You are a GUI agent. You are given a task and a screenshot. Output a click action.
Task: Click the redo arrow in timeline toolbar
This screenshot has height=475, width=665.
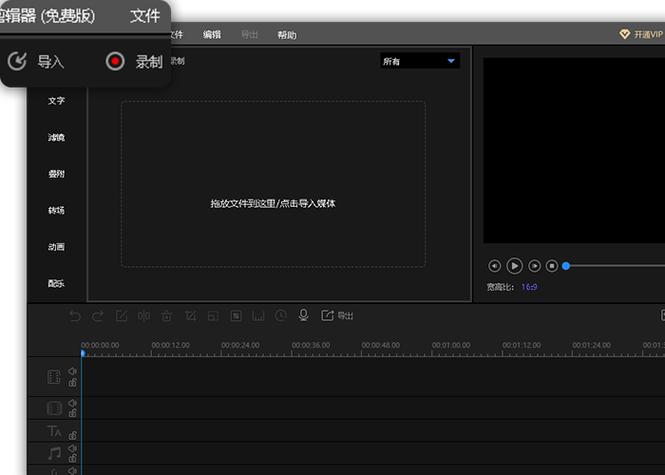[x=98, y=316]
